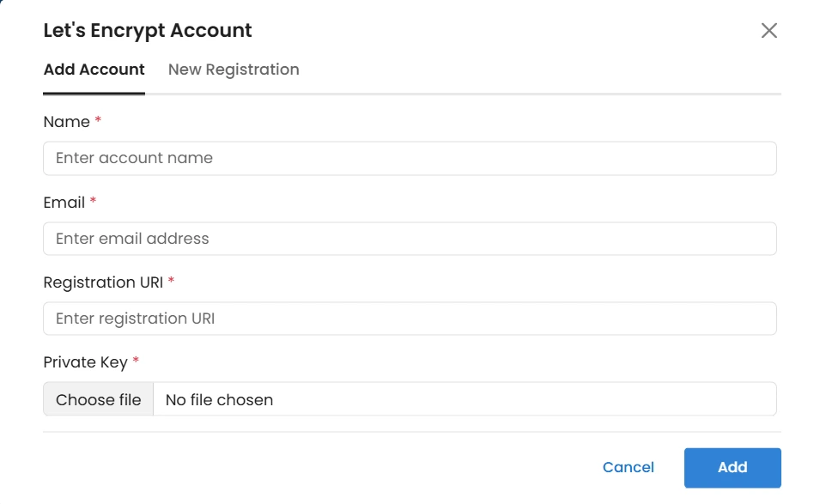The height and width of the screenshot is (504, 820).
Task: Cancel the account creation
Action: 628,467
